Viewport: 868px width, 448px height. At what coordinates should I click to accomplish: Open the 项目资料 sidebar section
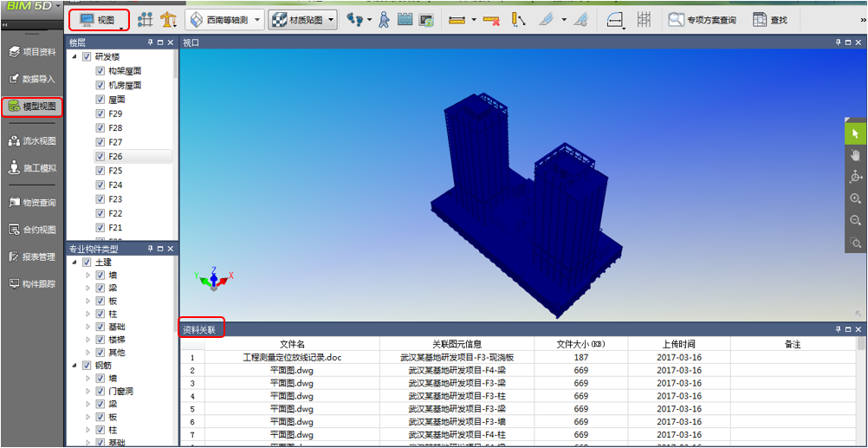(x=32, y=52)
